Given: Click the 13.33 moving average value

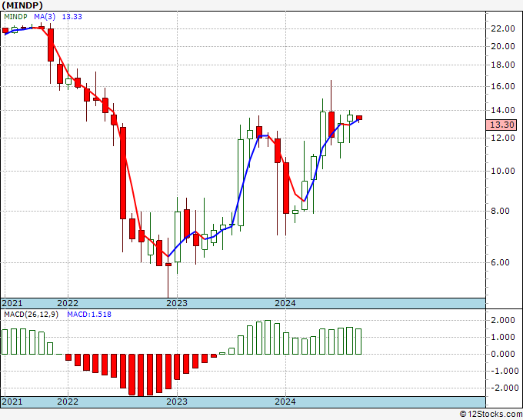Looking at the screenshot, I should point(72,17).
